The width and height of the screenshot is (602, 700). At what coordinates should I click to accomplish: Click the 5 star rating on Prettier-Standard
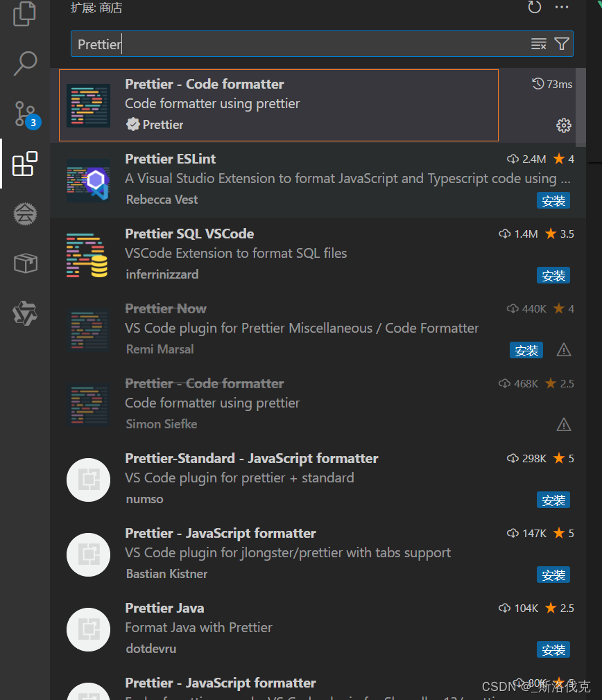pyautogui.click(x=564, y=459)
